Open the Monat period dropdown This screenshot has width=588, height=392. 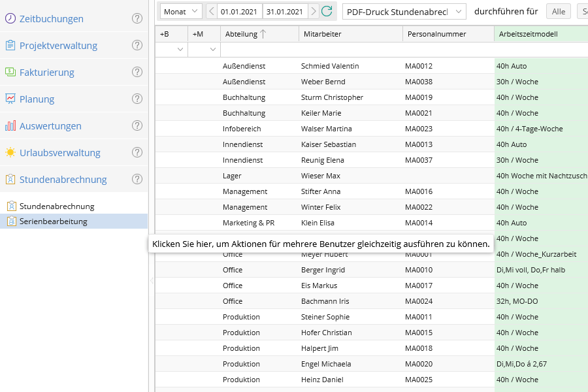click(181, 11)
